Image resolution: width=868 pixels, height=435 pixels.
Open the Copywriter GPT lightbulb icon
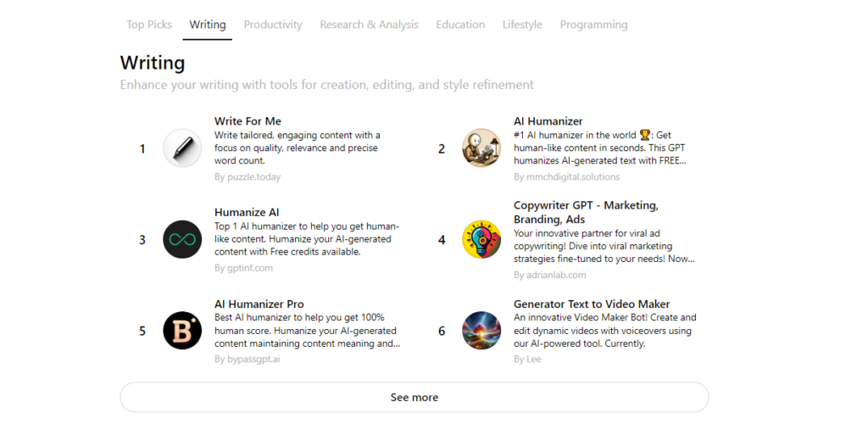[x=481, y=240]
